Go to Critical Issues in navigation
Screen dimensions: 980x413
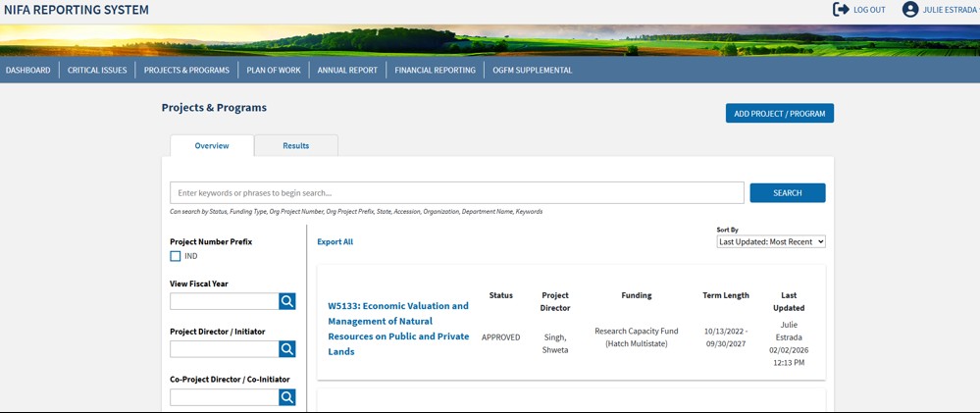pos(97,70)
